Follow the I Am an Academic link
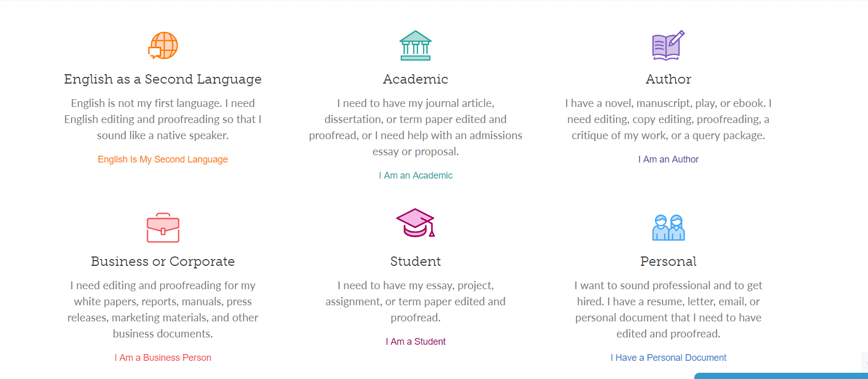The height and width of the screenshot is (379, 868). coord(415,175)
